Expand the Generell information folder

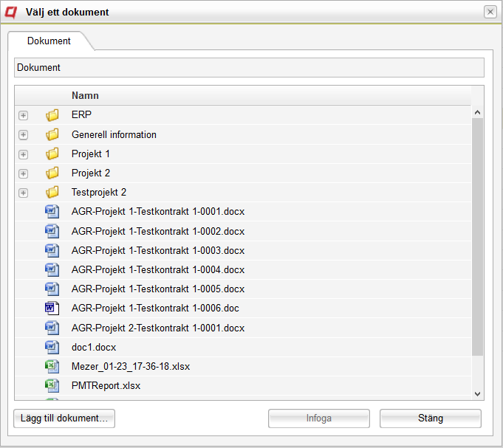point(23,135)
